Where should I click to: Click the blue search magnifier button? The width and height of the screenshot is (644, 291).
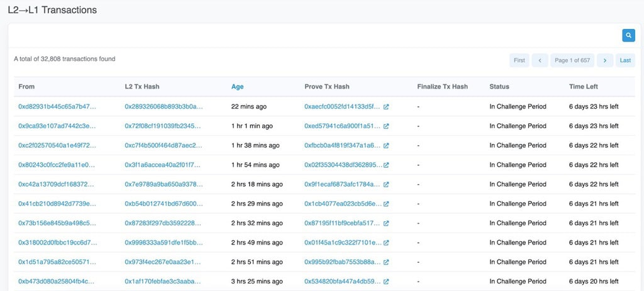point(628,35)
